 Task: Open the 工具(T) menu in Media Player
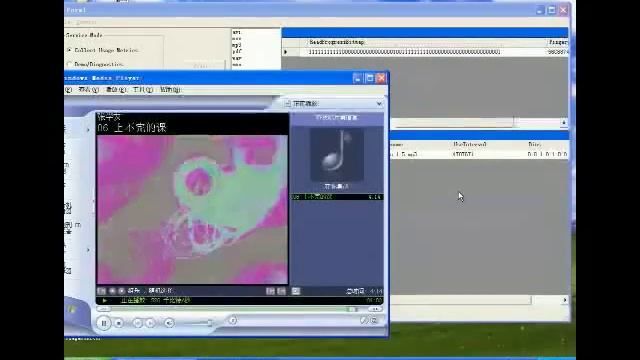142,89
